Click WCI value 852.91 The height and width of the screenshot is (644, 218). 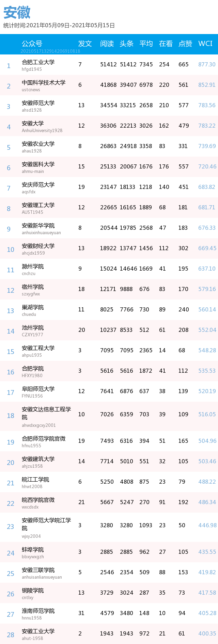[207, 85]
